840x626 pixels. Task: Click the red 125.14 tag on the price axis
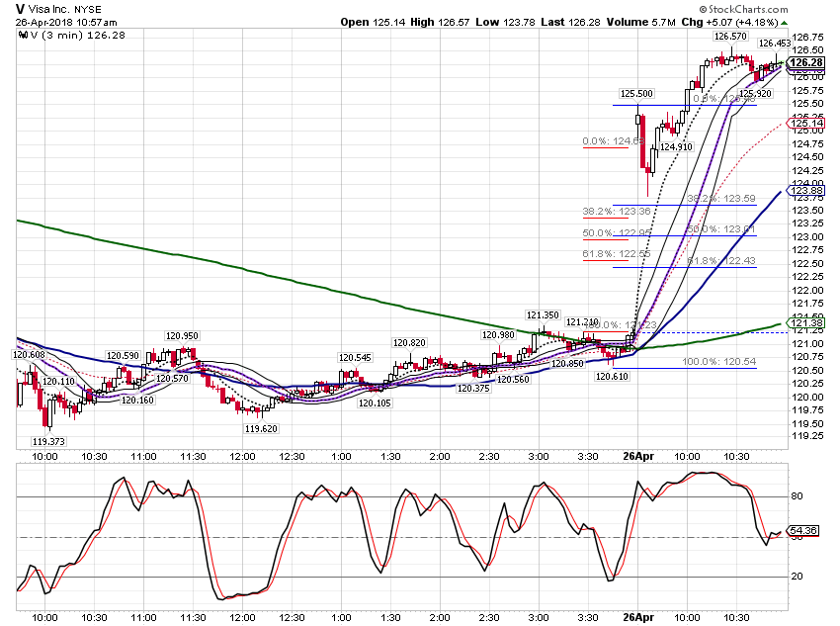pos(806,124)
